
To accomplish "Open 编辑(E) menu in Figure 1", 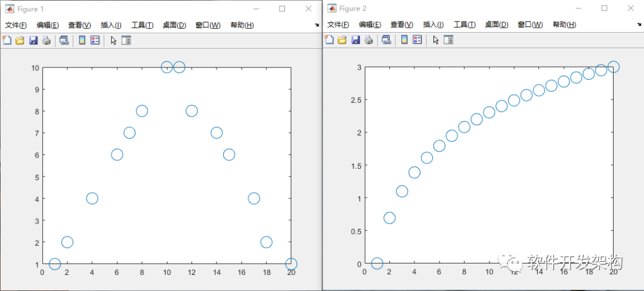I will (48, 25).
